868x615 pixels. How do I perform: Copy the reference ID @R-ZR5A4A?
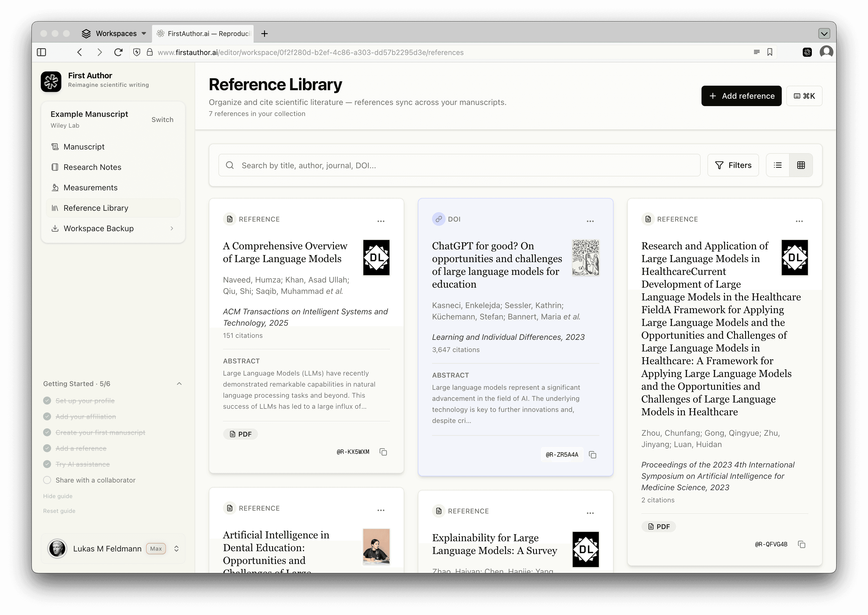(593, 454)
